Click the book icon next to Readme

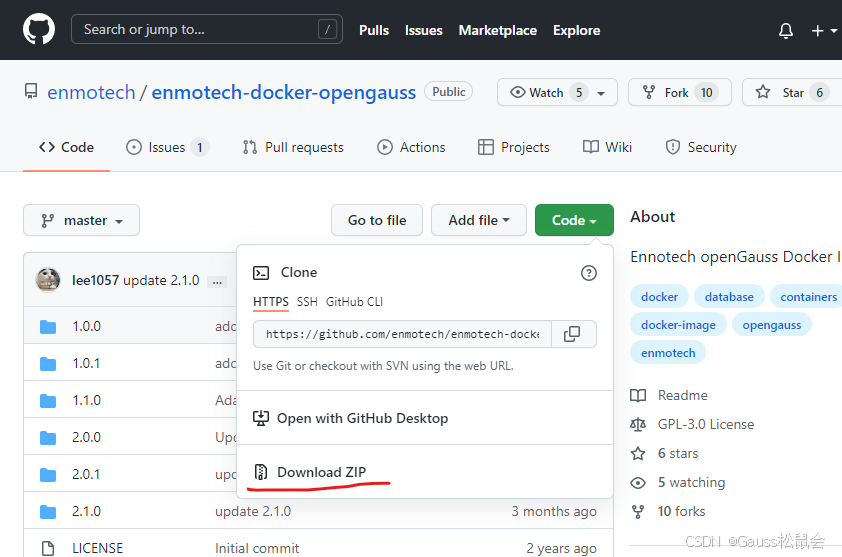(638, 395)
